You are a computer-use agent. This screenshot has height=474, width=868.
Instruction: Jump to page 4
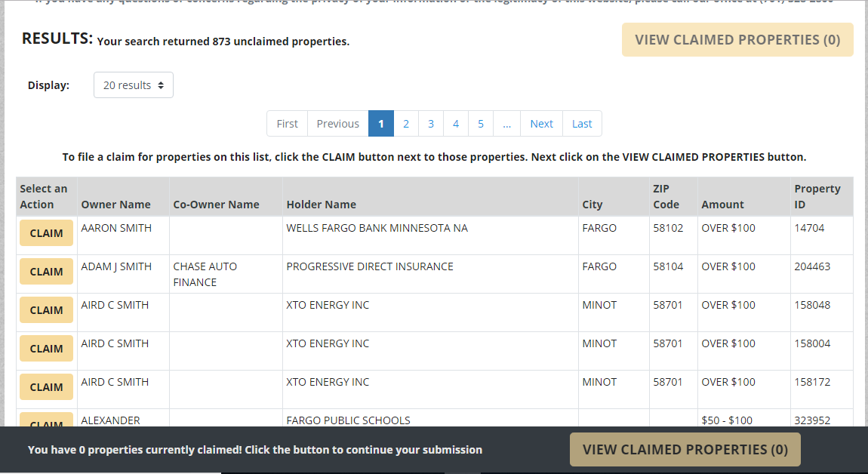point(455,123)
